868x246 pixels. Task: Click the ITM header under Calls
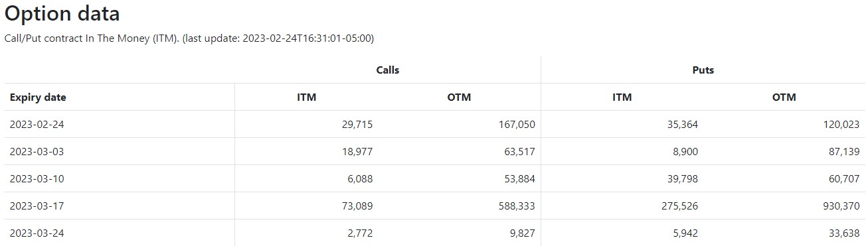(307, 97)
